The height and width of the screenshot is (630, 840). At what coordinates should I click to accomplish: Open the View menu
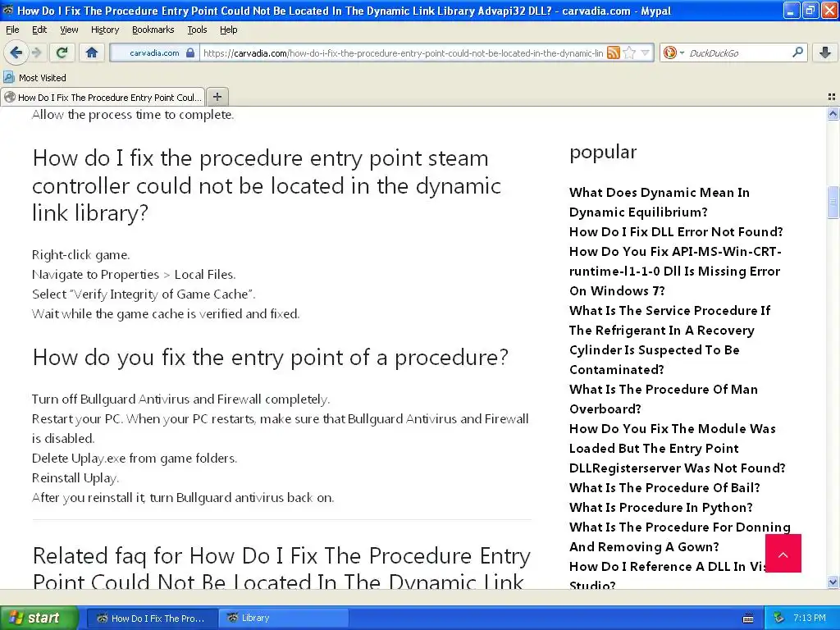pyautogui.click(x=69, y=30)
